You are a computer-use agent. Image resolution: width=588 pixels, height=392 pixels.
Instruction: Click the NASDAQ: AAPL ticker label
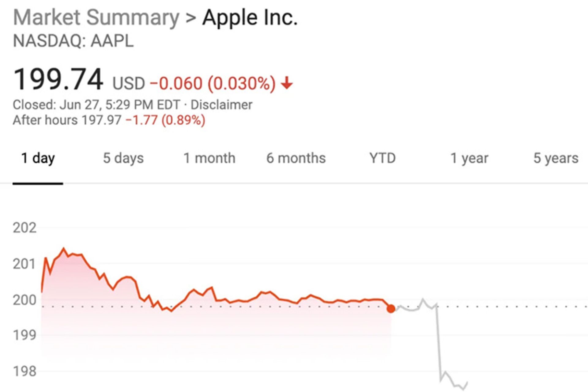[73, 41]
